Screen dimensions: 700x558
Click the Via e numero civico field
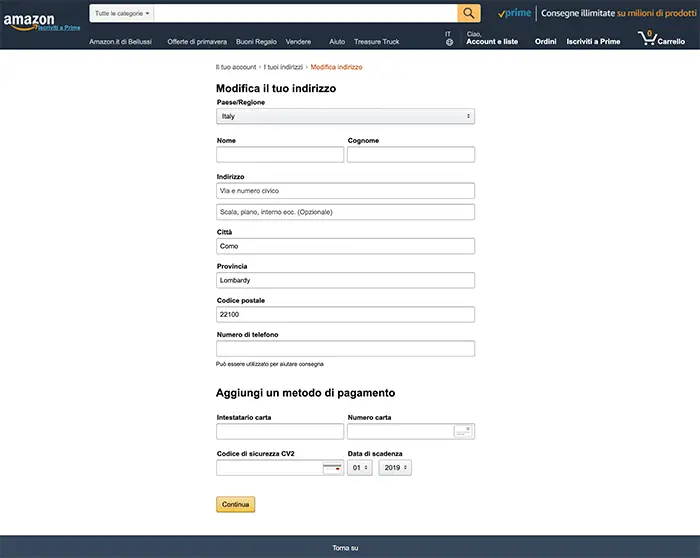[x=346, y=191]
